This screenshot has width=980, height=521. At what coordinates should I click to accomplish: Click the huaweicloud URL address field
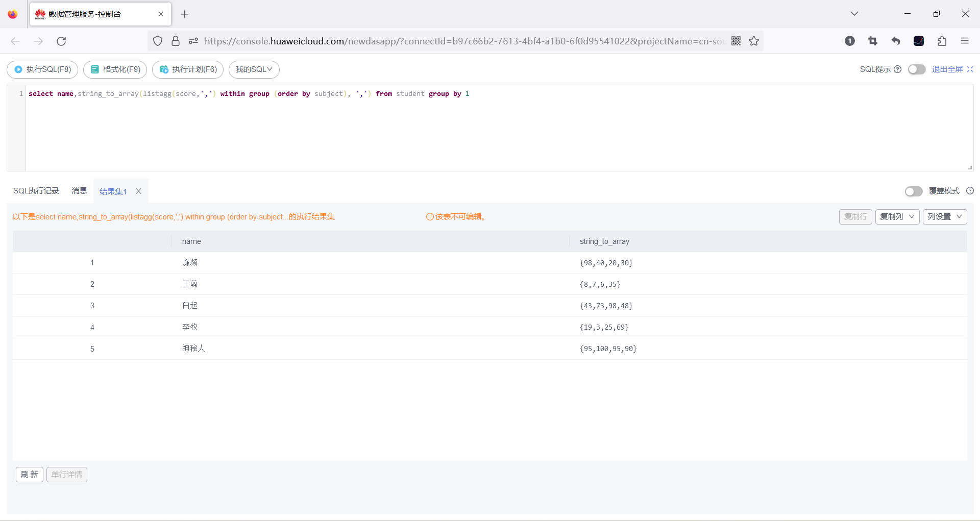pyautogui.click(x=464, y=41)
